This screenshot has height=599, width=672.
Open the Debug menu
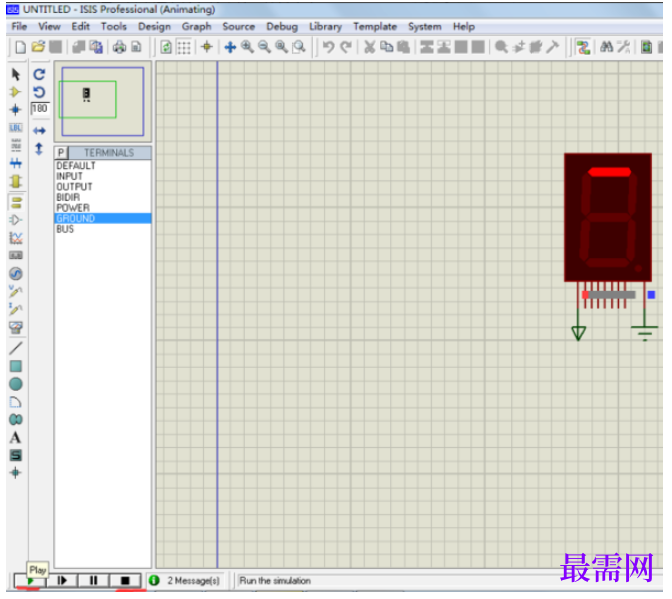282,27
